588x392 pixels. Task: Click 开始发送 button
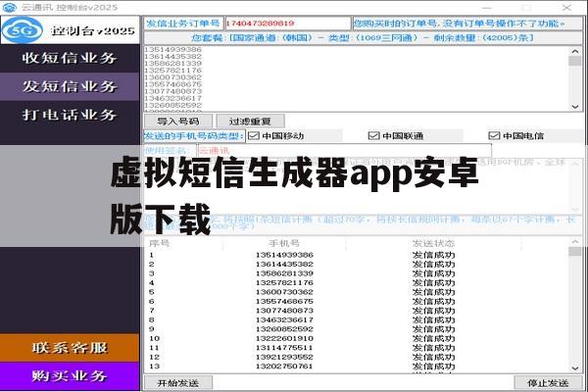(x=178, y=383)
